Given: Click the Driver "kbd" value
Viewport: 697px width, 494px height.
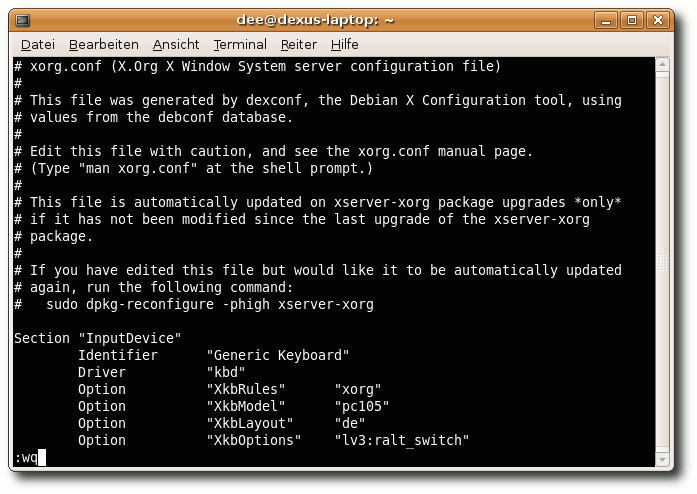Looking at the screenshot, I should tap(226, 372).
